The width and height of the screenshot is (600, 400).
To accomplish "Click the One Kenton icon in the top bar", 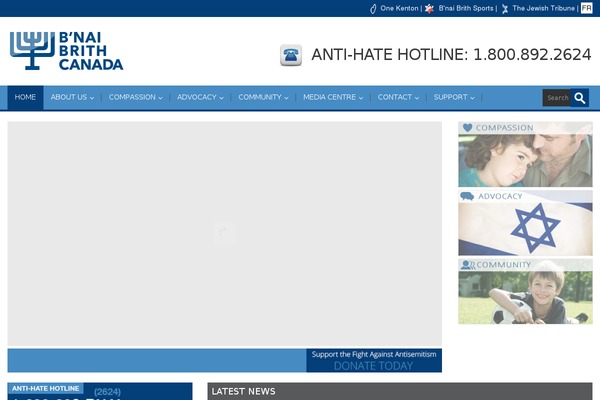I will click(x=373, y=8).
